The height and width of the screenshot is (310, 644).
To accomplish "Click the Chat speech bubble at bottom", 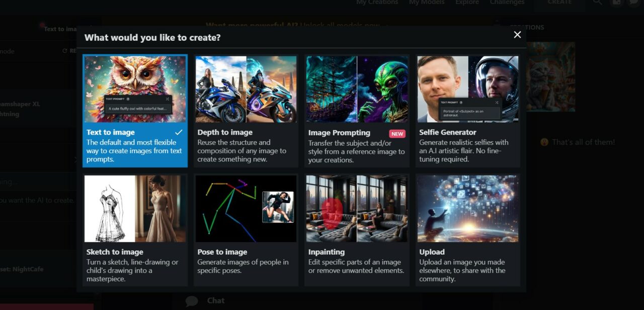I will pos(192,301).
